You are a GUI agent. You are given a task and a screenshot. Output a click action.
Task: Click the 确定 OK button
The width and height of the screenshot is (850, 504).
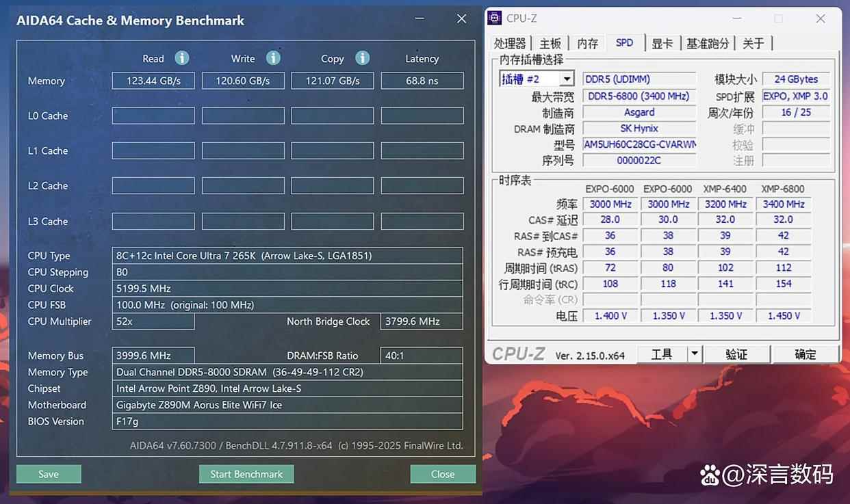tap(805, 354)
